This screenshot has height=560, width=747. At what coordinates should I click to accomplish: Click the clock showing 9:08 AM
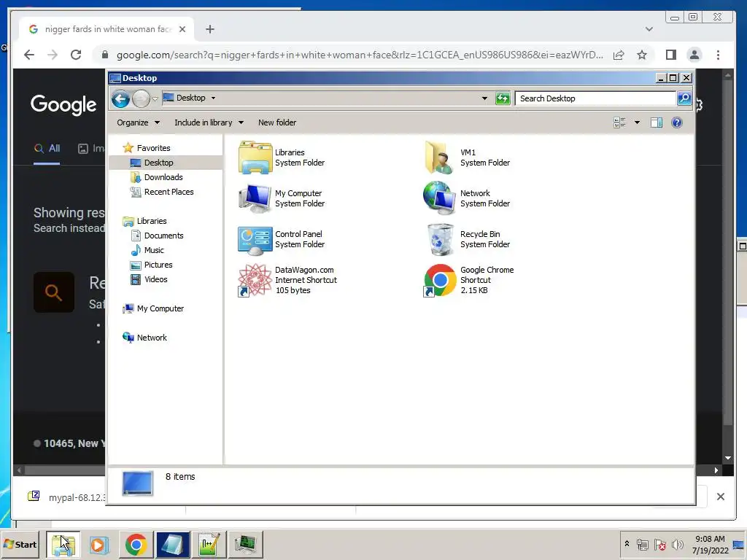(710, 539)
